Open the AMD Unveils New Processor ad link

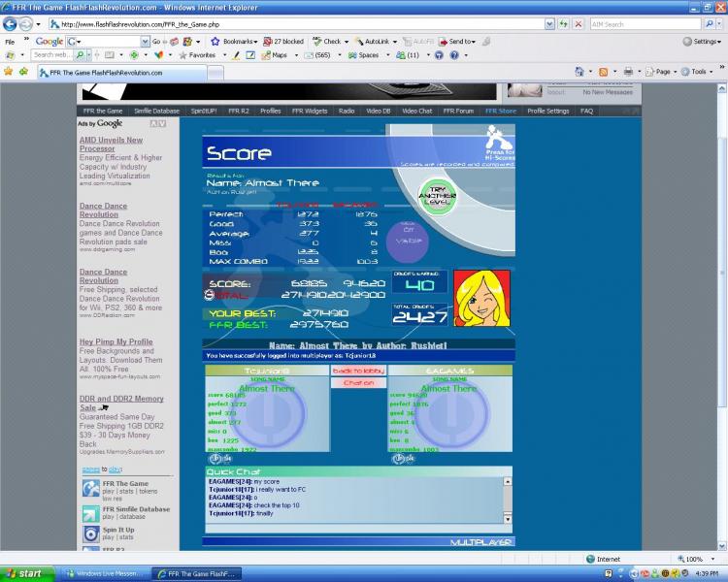pyautogui.click(x=111, y=145)
